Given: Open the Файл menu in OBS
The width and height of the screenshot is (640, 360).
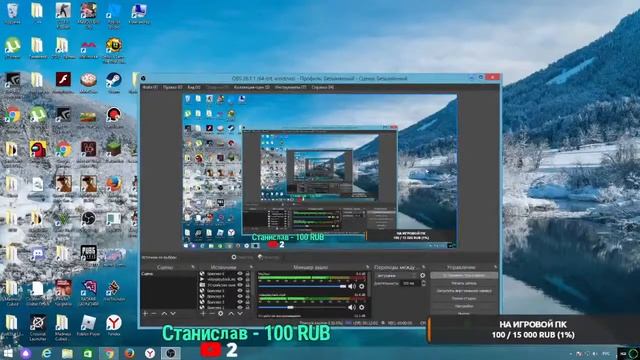Looking at the screenshot, I should (150, 87).
